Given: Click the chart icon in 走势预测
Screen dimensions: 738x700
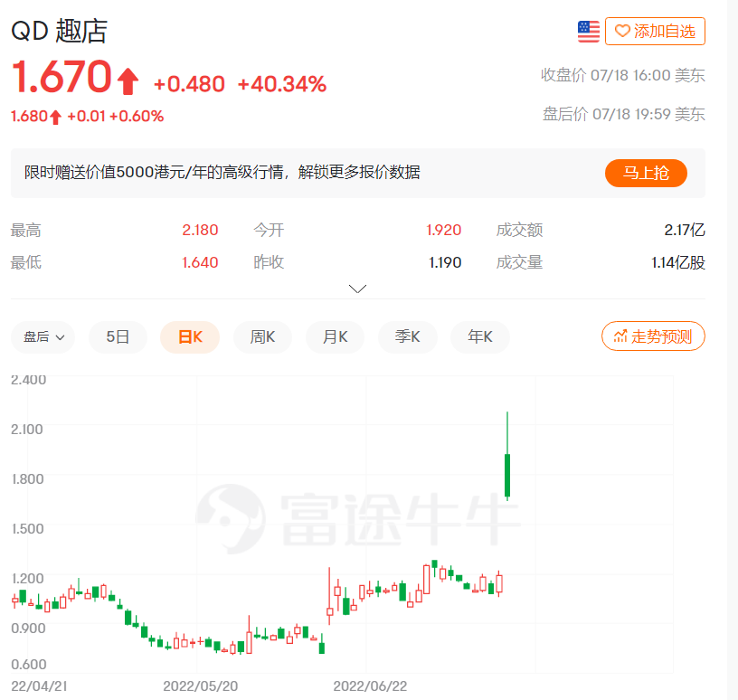Looking at the screenshot, I should pyautogui.click(x=620, y=336).
